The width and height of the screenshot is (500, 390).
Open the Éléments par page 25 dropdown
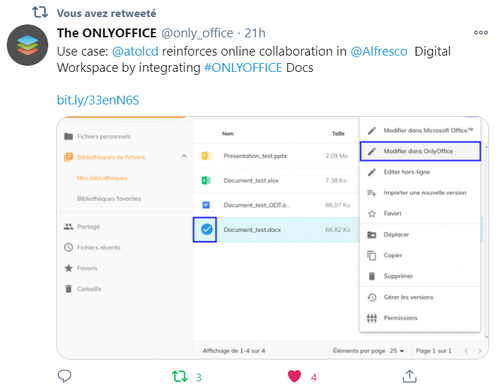point(397,351)
